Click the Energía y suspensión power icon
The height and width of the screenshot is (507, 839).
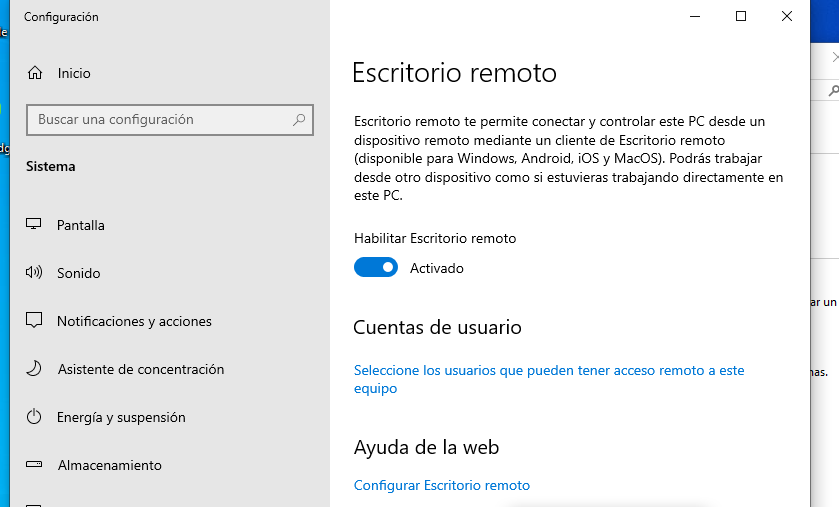[34, 417]
